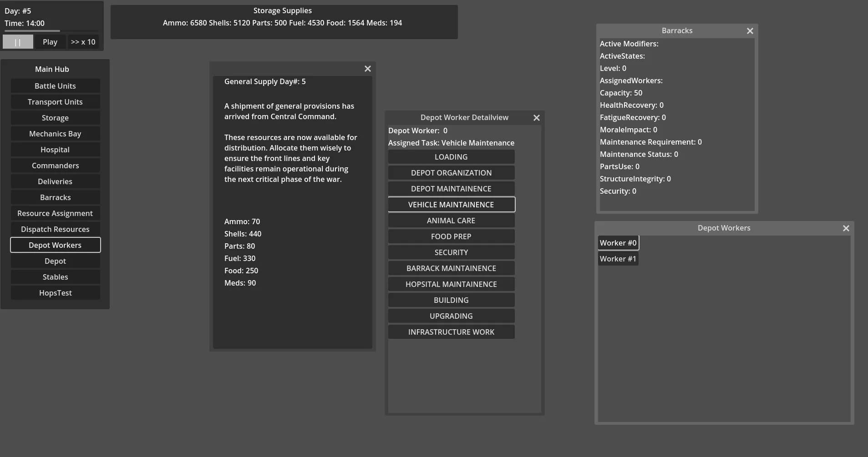Open the Hospital menu
The image size is (868, 457).
tap(55, 150)
